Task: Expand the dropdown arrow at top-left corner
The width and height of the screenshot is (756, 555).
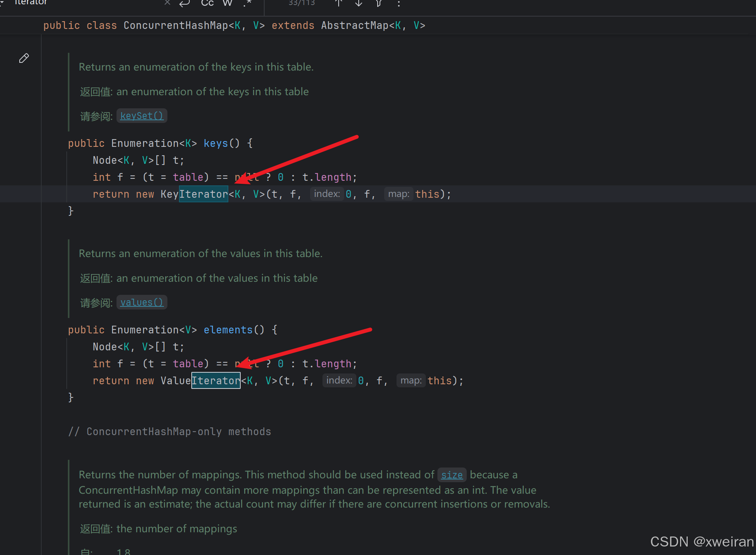Action: pos(2,3)
